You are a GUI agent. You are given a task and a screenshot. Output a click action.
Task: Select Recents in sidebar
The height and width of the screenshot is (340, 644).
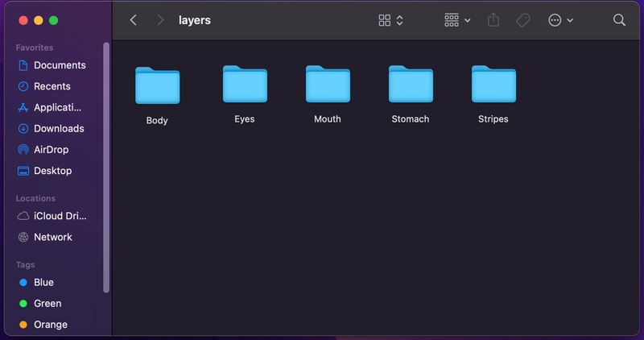[x=44, y=86]
